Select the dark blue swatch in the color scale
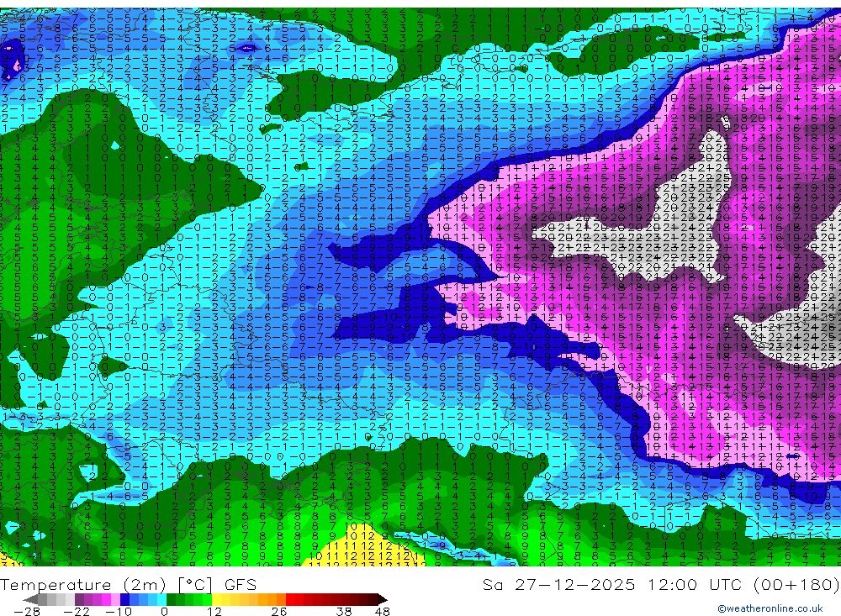This screenshot has height=616, width=841. point(124,599)
